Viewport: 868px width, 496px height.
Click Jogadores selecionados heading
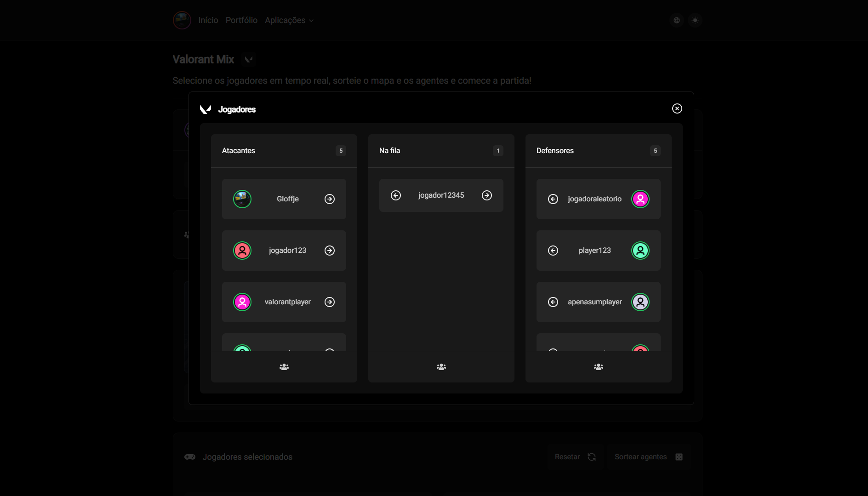coord(247,457)
